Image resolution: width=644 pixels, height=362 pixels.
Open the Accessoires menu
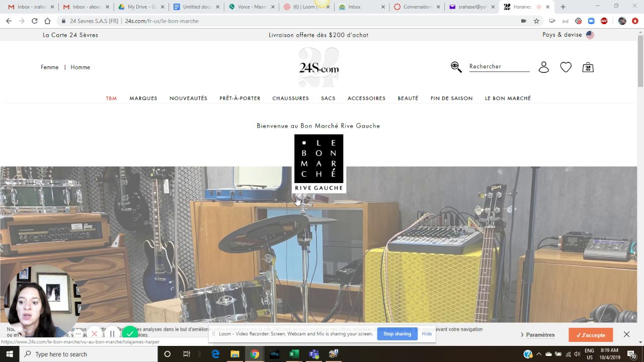[x=366, y=99]
